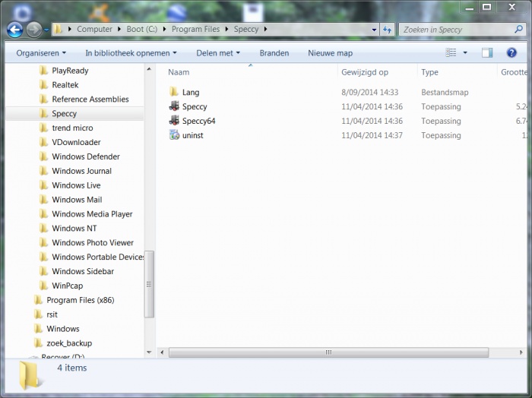Click the Branden toolbar button
The height and width of the screenshot is (398, 532).
tap(274, 53)
